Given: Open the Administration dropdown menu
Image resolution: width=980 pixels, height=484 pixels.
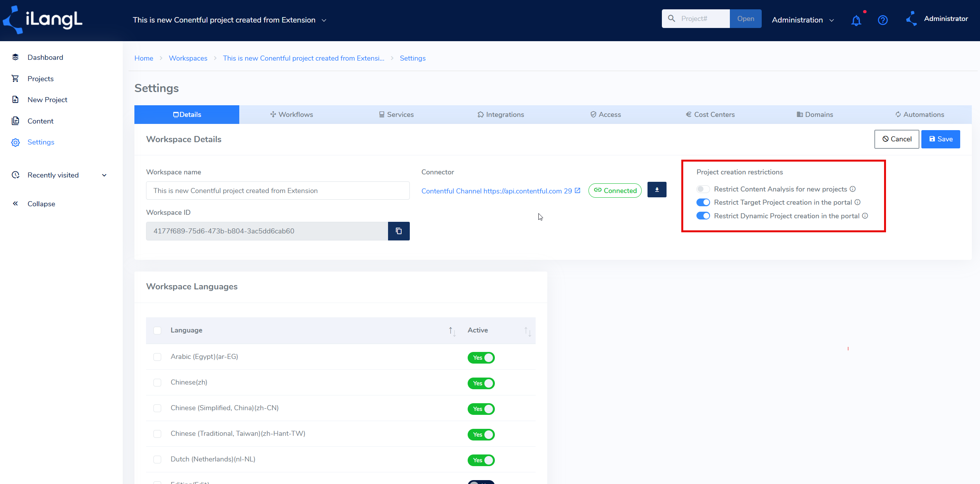Looking at the screenshot, I should (x=803, y=20).
